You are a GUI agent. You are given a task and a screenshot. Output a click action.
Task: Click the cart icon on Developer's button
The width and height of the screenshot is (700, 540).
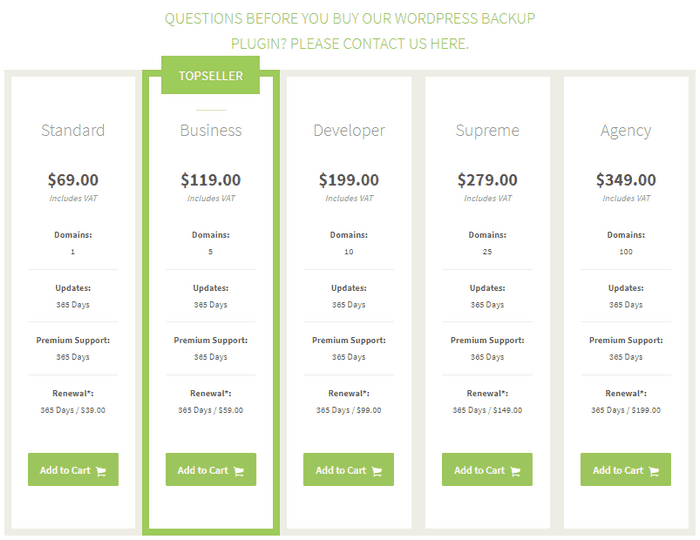click(x=377, y=471)
